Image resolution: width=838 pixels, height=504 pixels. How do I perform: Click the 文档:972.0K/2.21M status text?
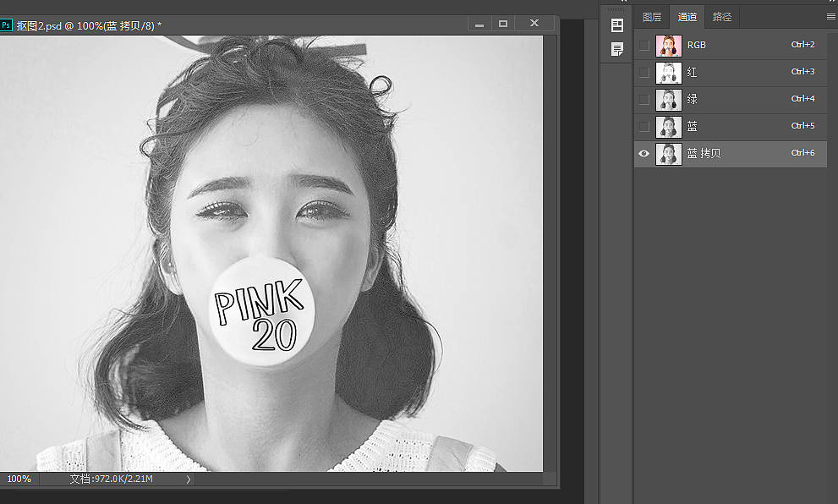coord(111,479)
